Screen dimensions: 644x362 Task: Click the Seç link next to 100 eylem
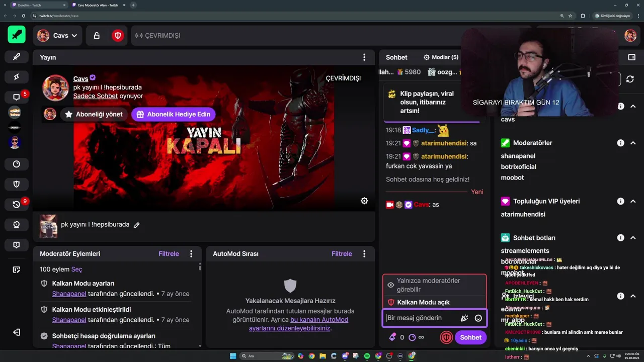point(76,269)
